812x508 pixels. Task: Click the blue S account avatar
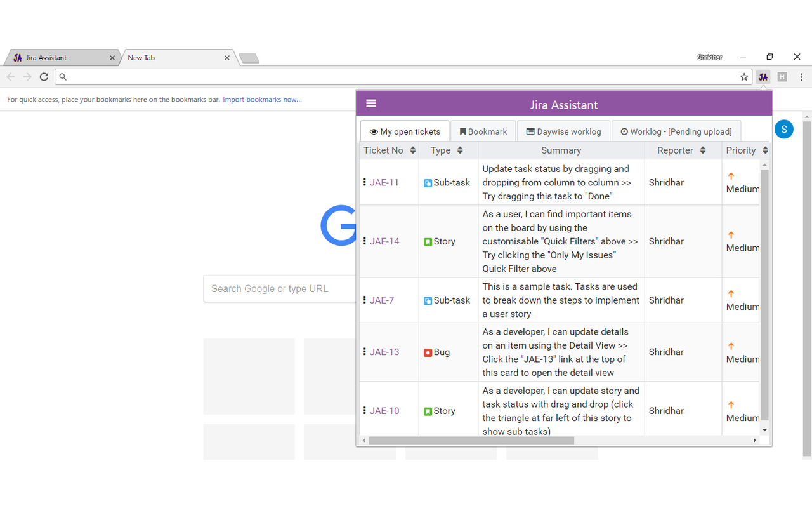tap(784, 130)
